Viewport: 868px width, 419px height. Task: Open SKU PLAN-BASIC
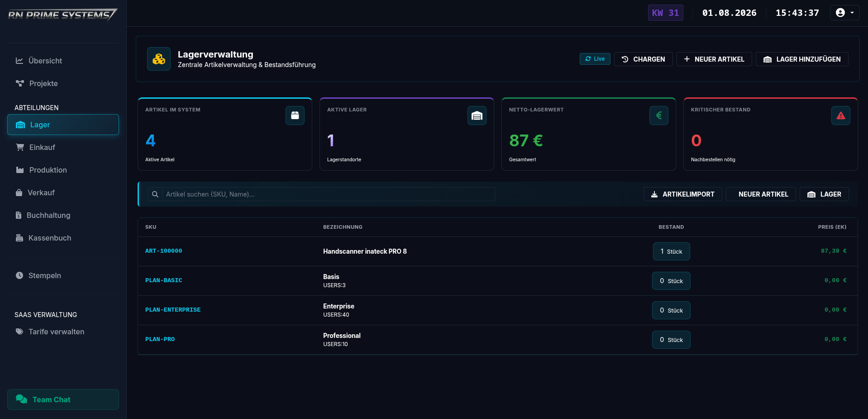click(x=163, y=280)
